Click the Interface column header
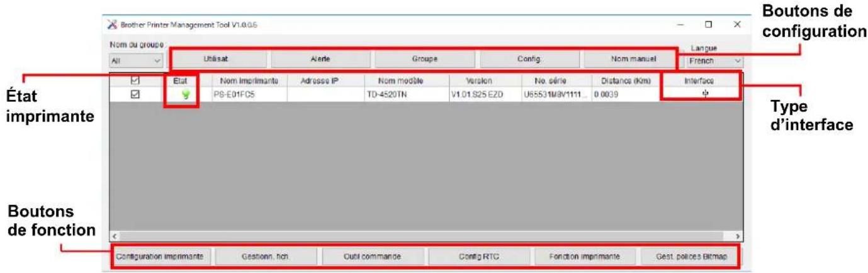 coord(699,81)
